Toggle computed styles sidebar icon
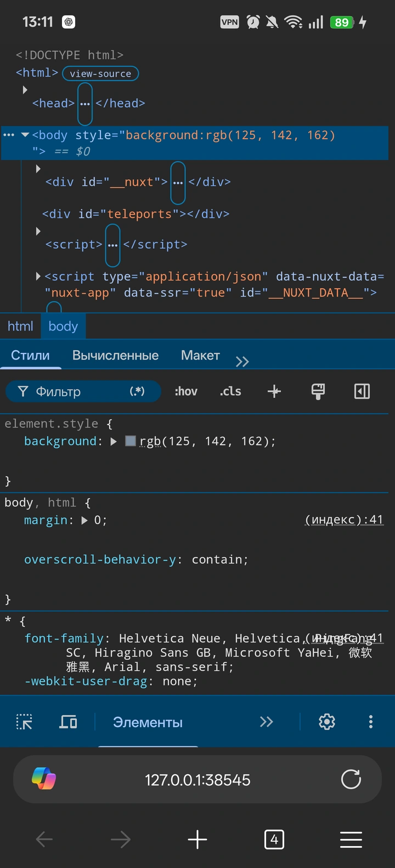 [362, 391]
